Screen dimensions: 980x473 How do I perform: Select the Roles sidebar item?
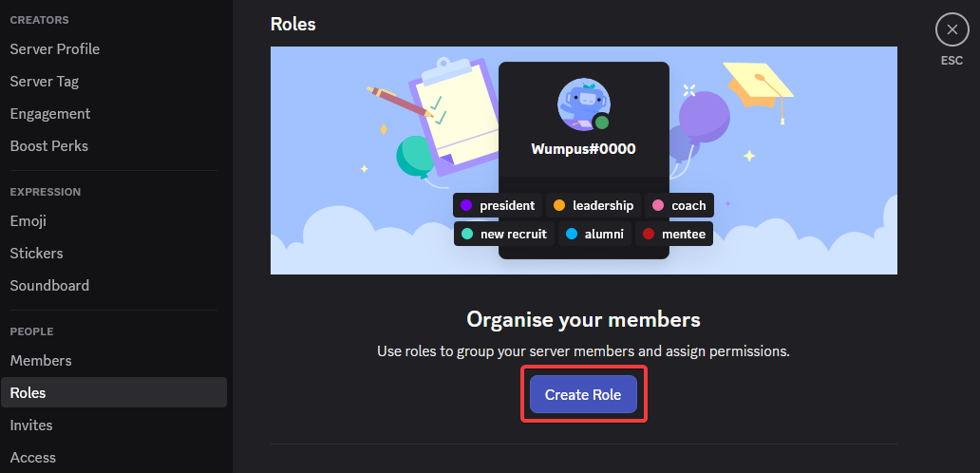(28, 393)
